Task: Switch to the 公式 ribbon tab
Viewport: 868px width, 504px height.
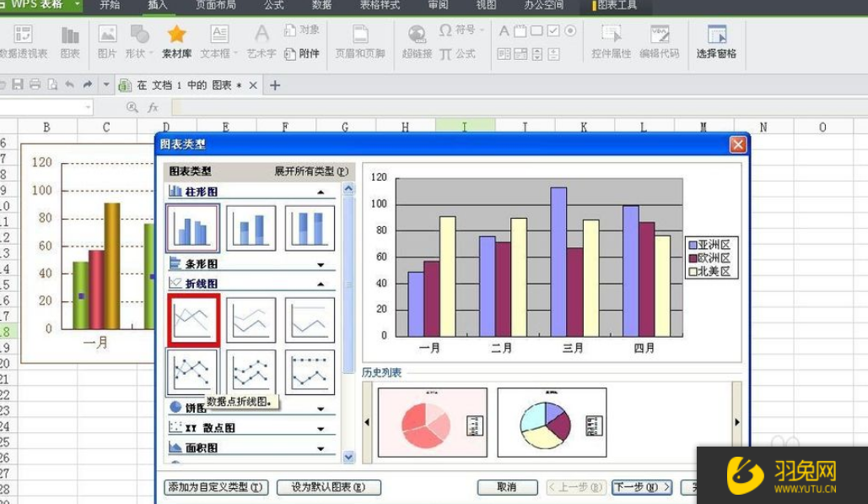Action: [x=273, y=6]
